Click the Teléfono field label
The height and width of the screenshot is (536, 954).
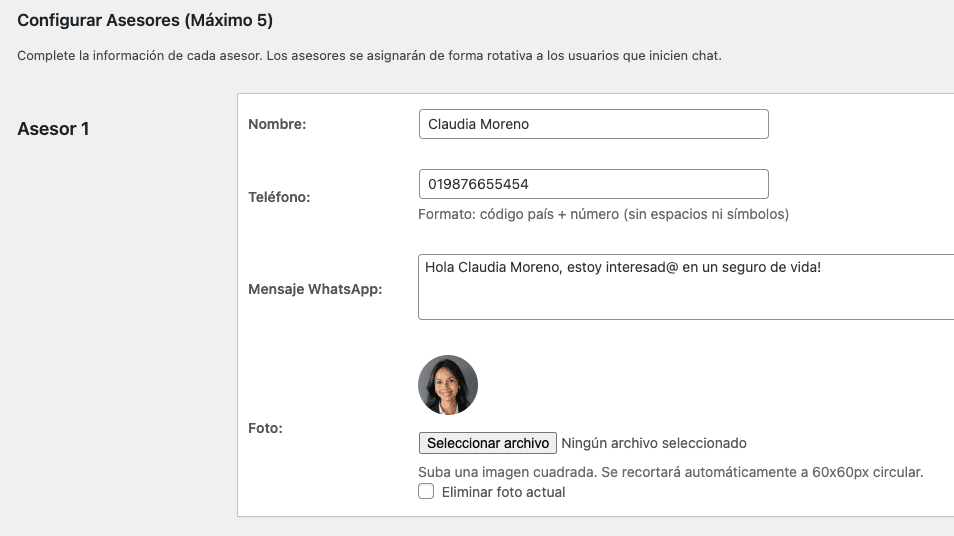(279, 197)
